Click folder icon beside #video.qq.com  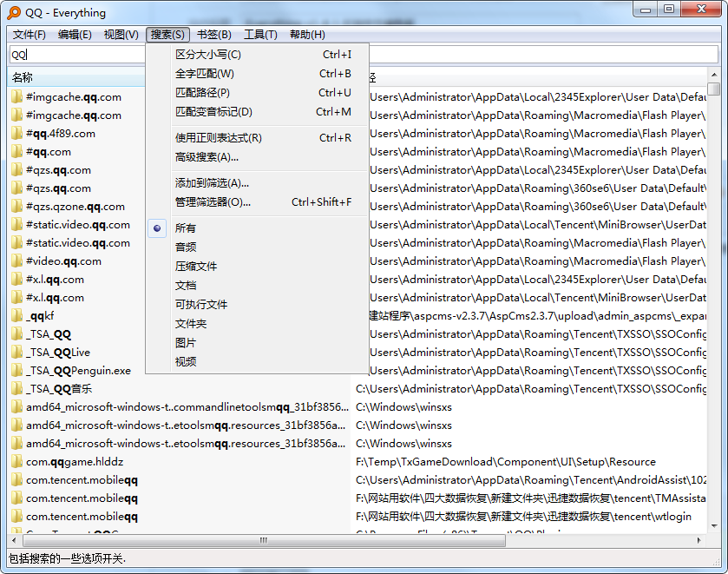16,261
